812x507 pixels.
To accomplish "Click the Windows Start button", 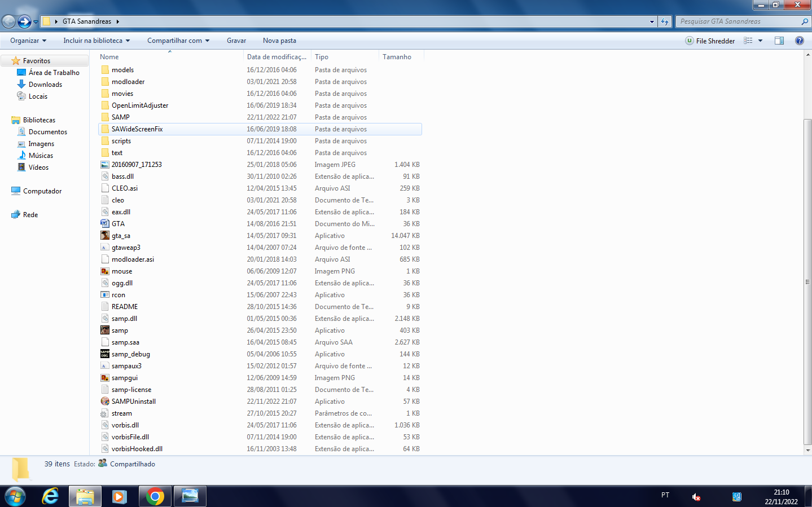I will pyautogui.click(x=15, y=496).
